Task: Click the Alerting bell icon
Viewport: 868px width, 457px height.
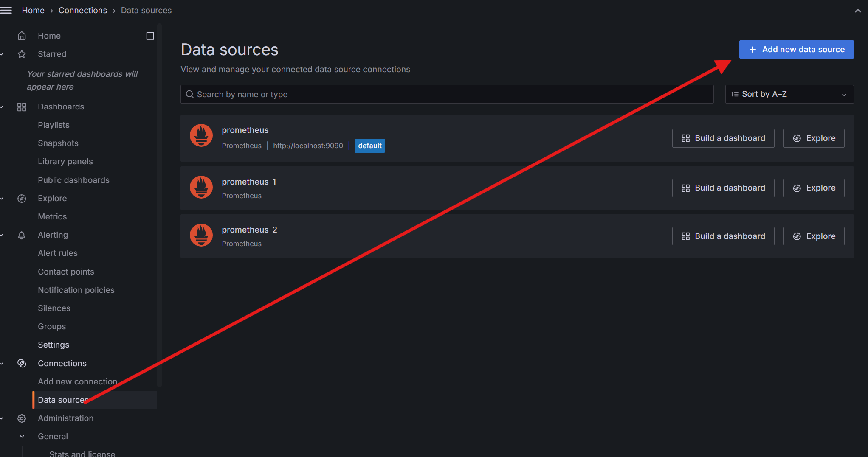Action: pyautogui.click(x=22, y=235)
